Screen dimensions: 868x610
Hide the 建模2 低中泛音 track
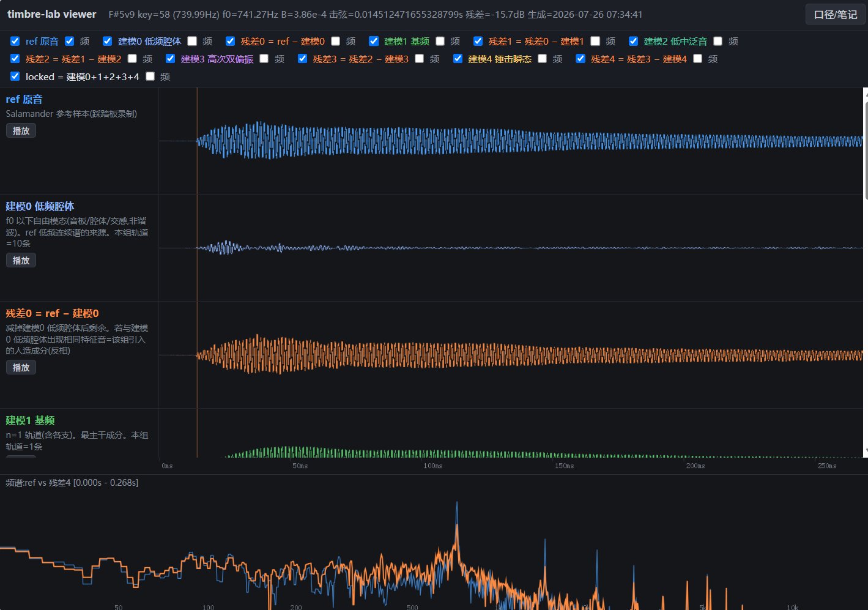634,41
